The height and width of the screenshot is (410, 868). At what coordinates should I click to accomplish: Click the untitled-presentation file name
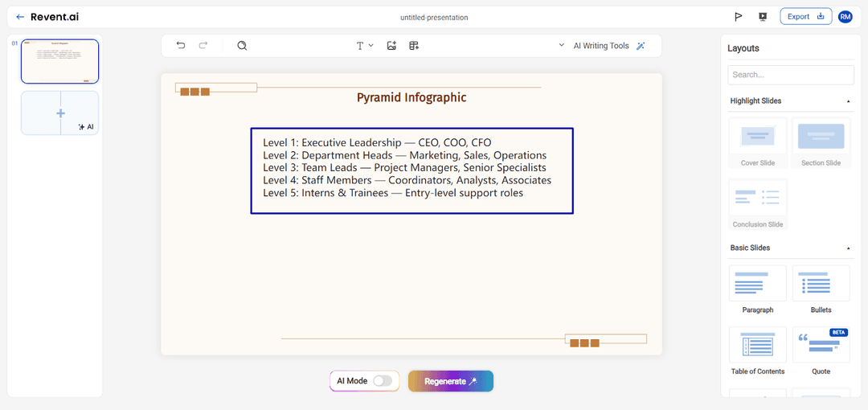[x=434, y=17]
